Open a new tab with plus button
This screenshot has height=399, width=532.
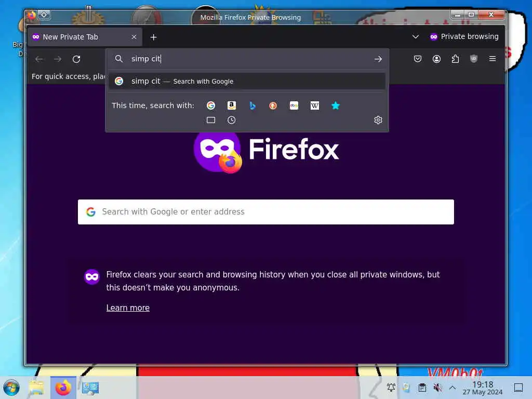(x=153, y=37)
